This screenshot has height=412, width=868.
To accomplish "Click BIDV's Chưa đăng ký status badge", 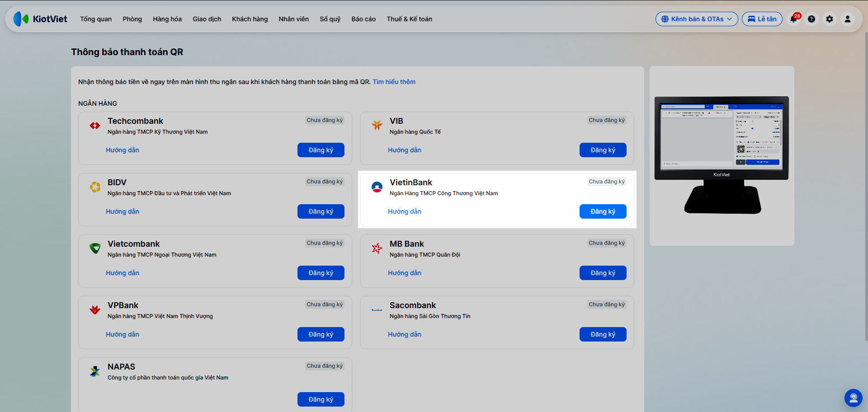I will click(x=325, y=182).
